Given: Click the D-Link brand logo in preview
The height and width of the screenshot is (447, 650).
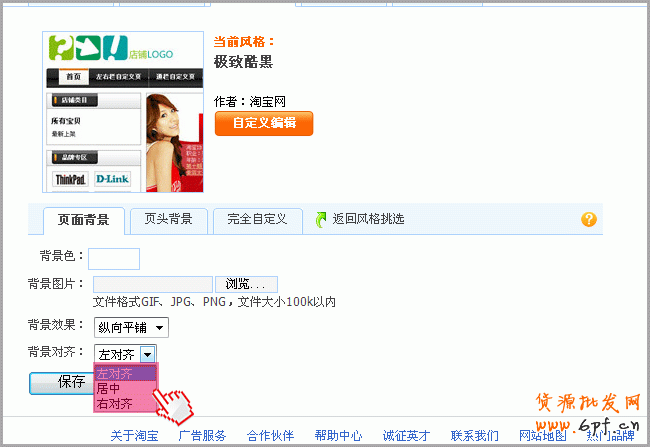Looking at the screenshot, I should pyautogui.click(x=111, y=179).
